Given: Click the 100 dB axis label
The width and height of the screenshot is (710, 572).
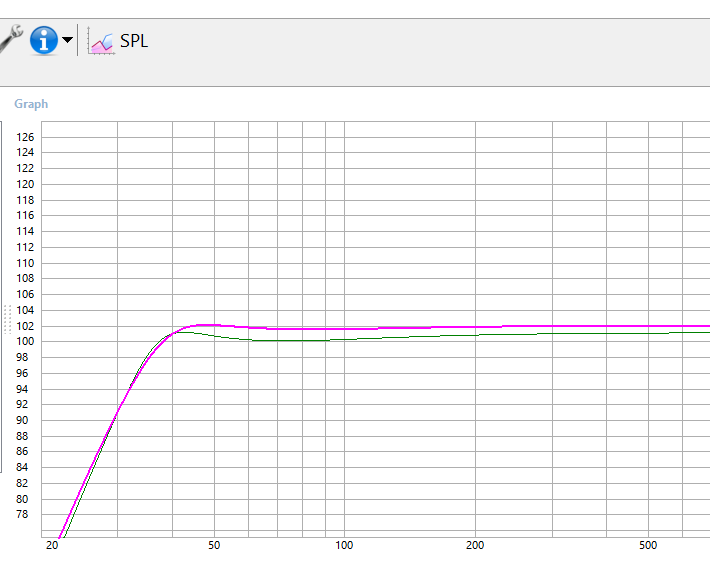Looking at the screenshot, I should coord(25,341).
